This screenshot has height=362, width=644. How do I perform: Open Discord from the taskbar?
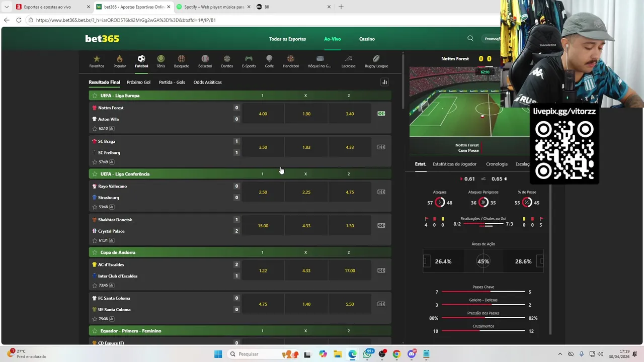[412, 354]
